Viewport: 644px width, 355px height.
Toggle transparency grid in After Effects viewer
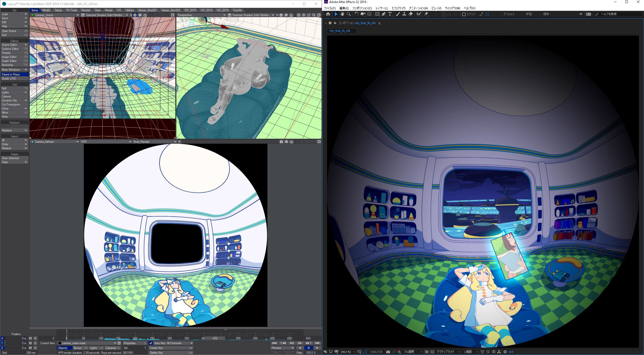pyautogui.click(x=432, y=352)
